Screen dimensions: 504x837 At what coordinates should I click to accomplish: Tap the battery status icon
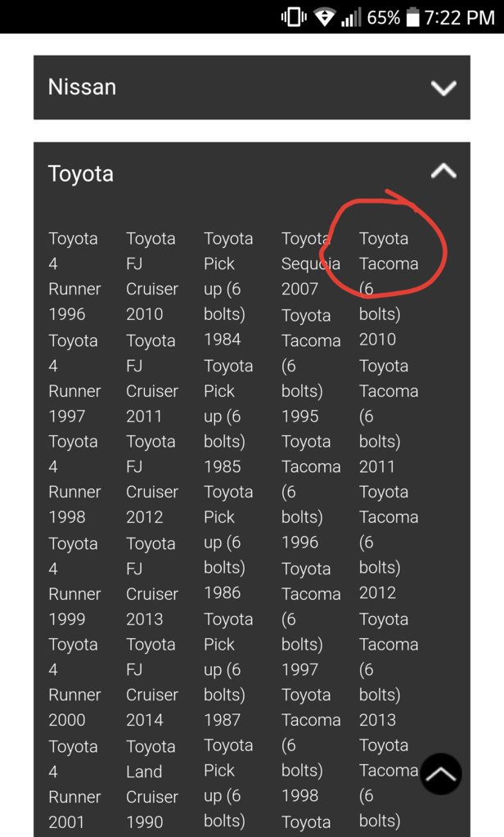(x=412, y=18)
